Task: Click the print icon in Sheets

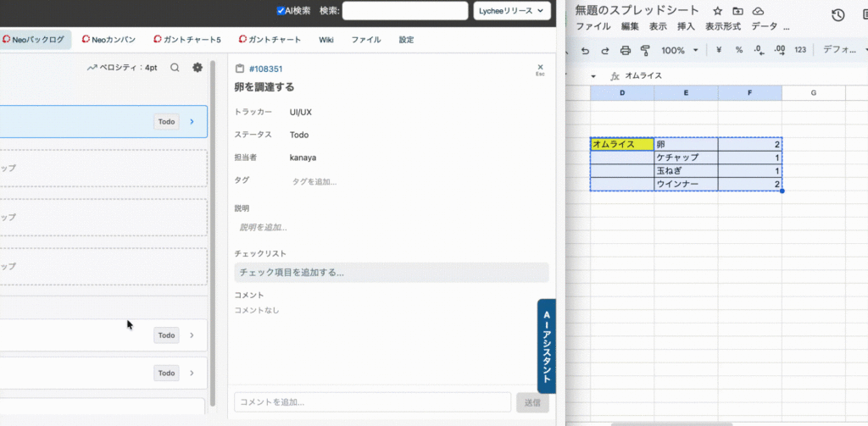Action: [625, 51]
